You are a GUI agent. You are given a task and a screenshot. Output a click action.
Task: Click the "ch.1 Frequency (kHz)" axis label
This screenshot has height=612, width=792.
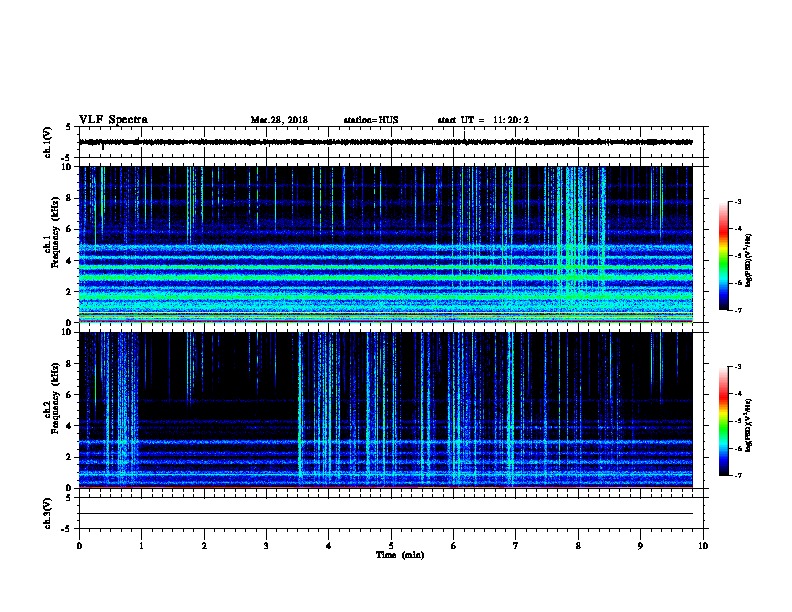coord(51,232)
